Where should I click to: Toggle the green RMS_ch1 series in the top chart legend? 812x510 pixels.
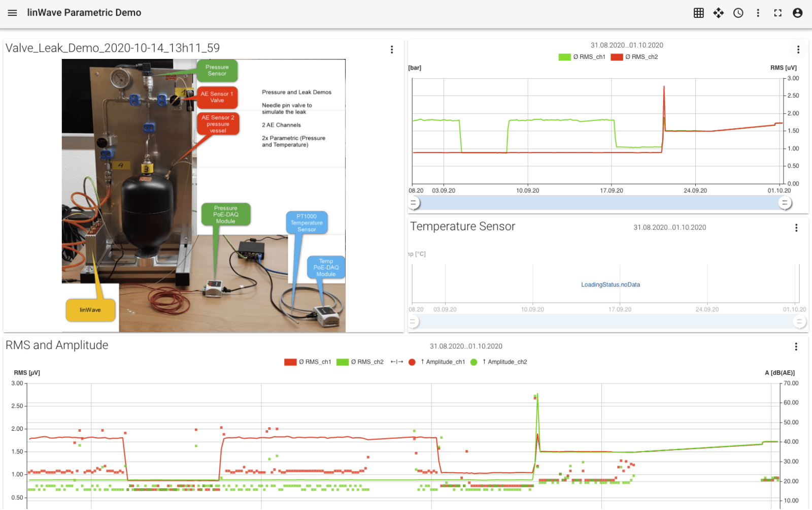(582, 57)
